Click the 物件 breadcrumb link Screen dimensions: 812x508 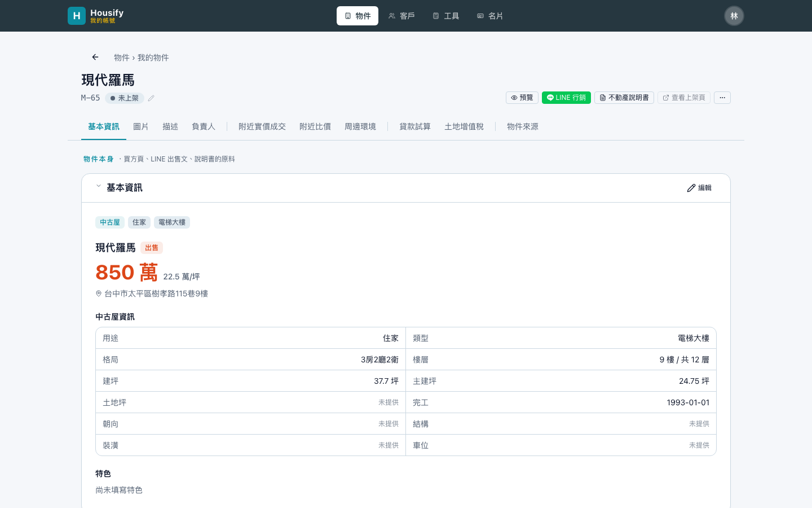coord(122,58)
